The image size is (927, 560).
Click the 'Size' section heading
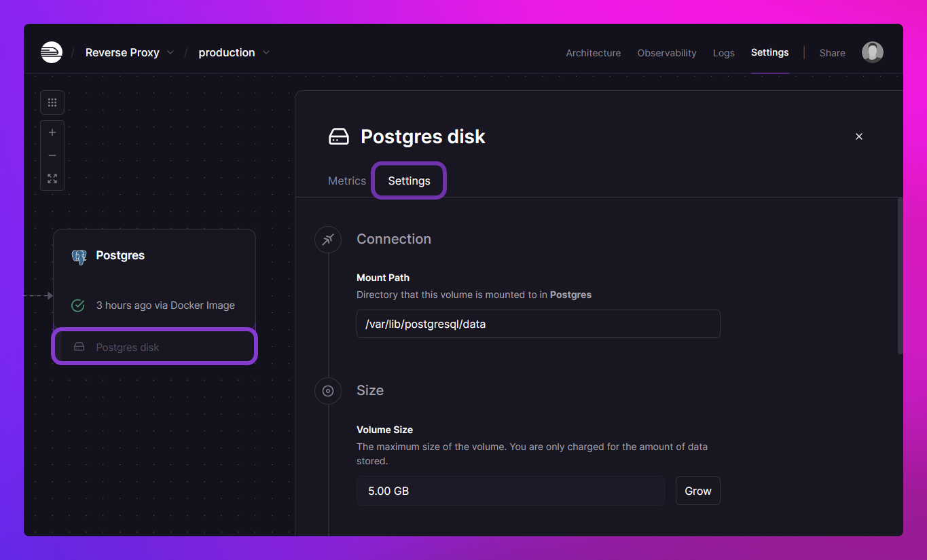pos(370,390)
